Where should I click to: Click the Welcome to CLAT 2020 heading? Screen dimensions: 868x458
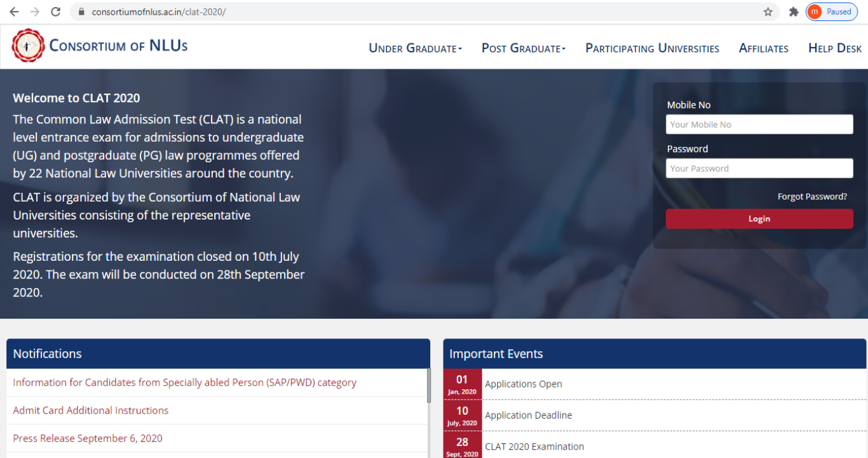coord(76,98)
